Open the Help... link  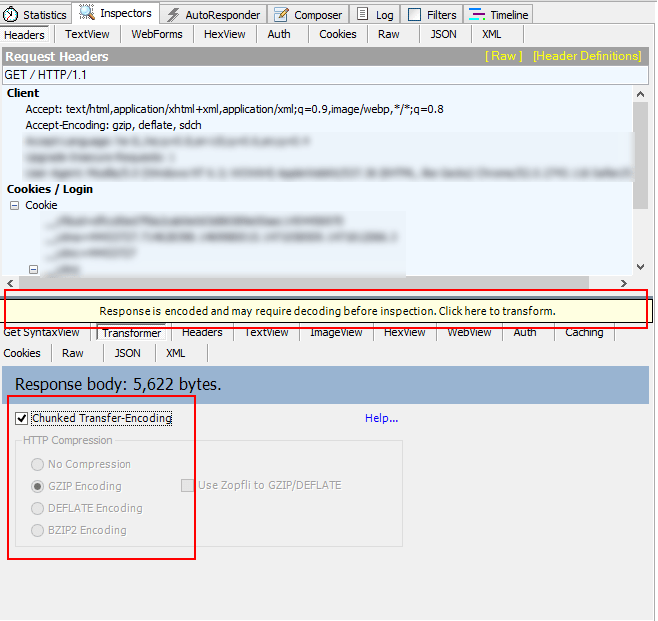point(381,418)
